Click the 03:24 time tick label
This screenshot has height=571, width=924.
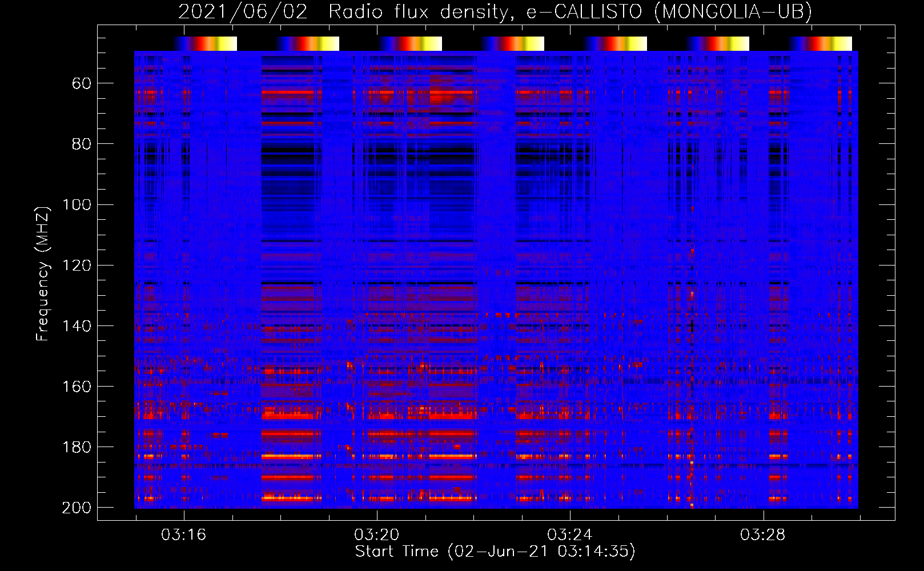(569, 535)
